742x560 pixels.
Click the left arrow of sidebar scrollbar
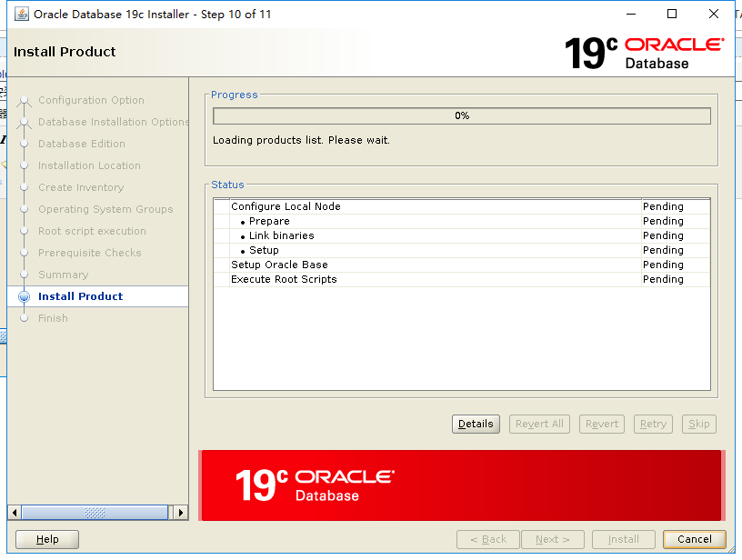tap(15, 513)
